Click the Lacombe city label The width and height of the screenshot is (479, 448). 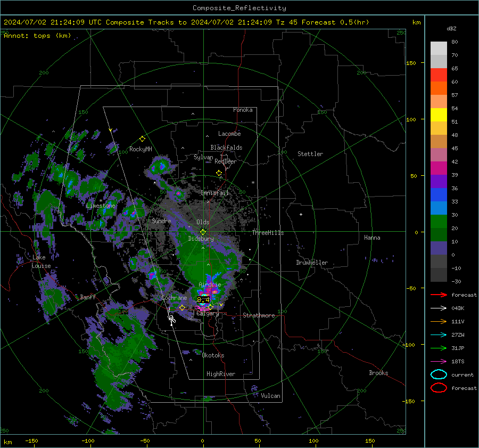(229, 134)
